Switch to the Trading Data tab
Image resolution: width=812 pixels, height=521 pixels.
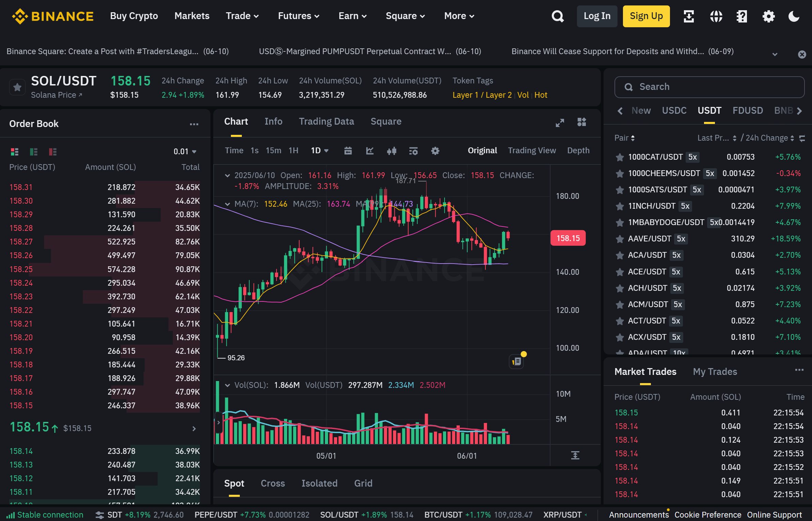click(x=327, y=121)
